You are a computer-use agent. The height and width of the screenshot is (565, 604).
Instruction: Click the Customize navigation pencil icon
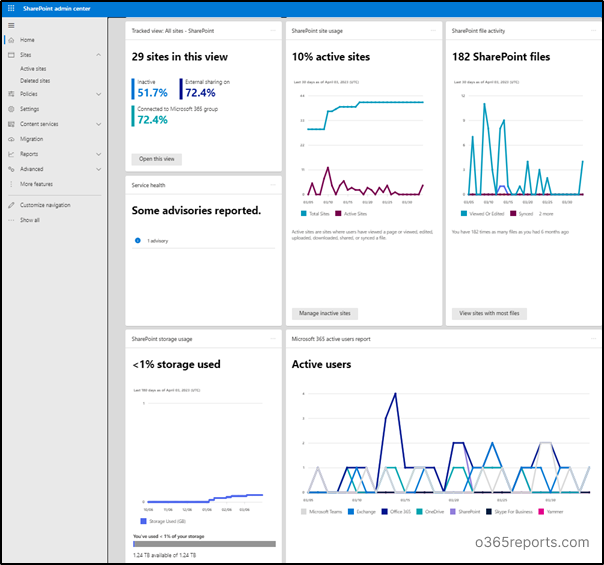pyautogui.click(x=11, y=205)
